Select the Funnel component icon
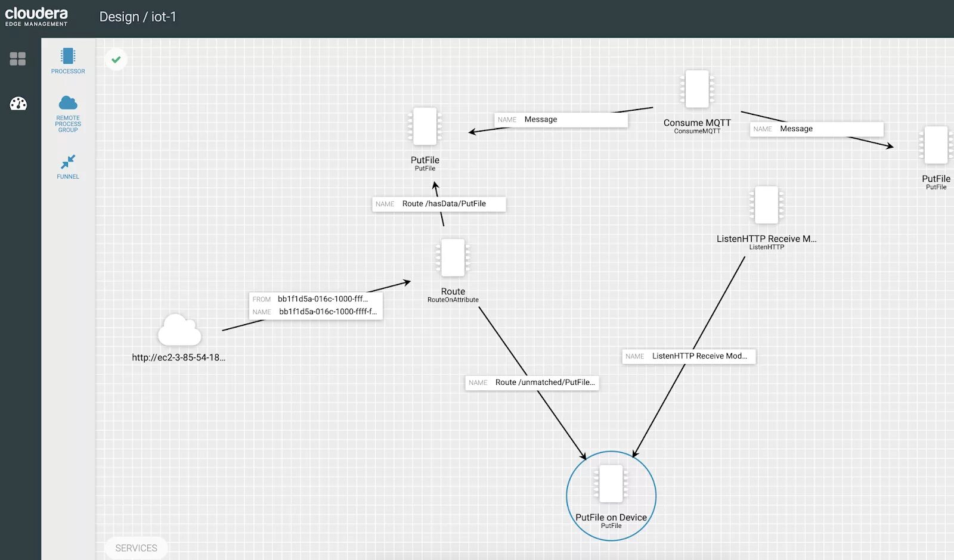 (x=68, y=161)
